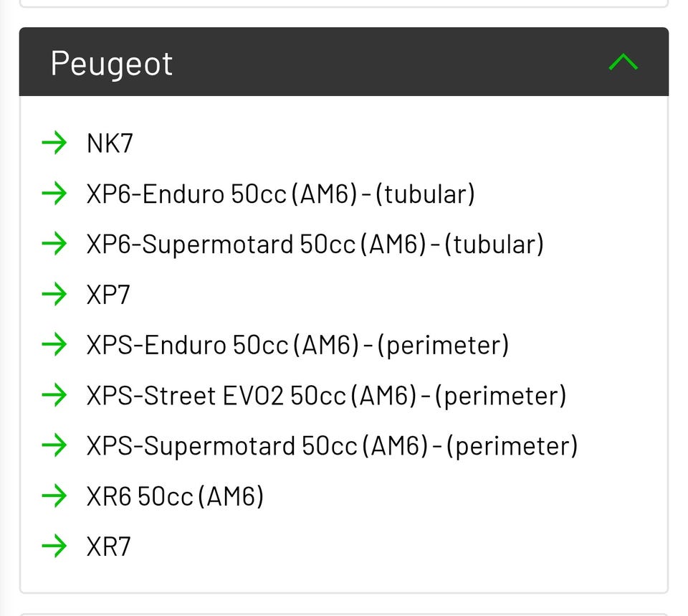The image size is (688, 616).
Task: Open XPS-Street EVO2 50cc perimeter link
Action: [x=326, y=396]
